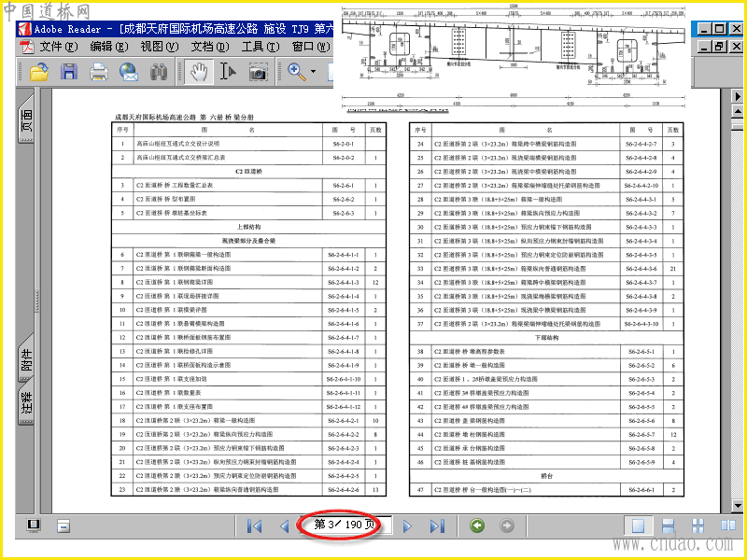Click drawing number S6-2-0-2
This screenshot has width=747, height=560.
click(344, 158)
